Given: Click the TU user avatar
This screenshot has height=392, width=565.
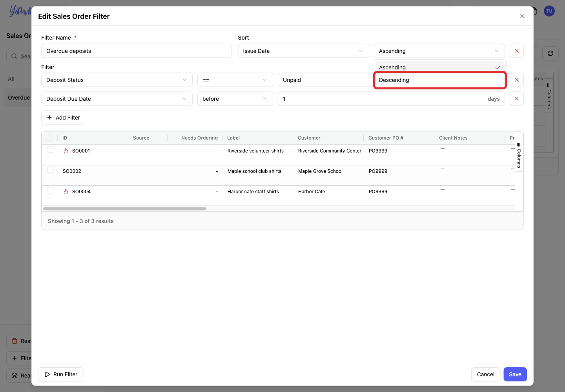Looking at the screenshot, I should [549, 11].
